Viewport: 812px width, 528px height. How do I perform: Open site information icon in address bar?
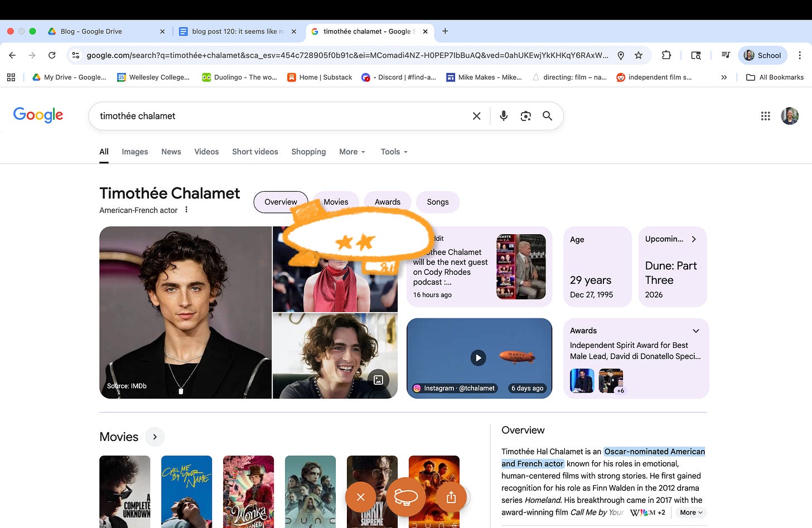point(76,55)
